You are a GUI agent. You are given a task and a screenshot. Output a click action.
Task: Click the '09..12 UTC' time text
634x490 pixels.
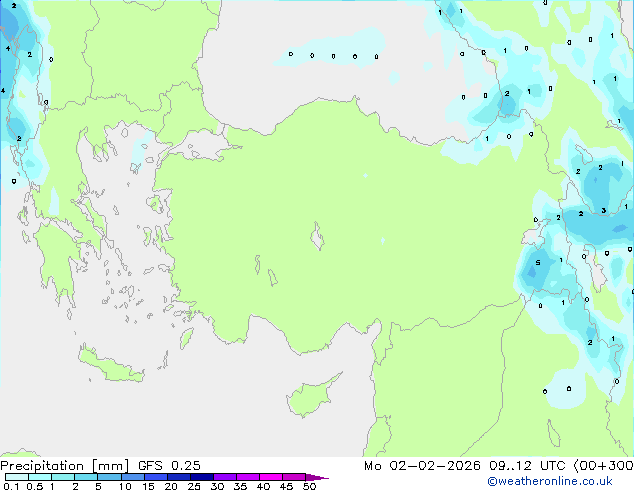pos(527,466)
